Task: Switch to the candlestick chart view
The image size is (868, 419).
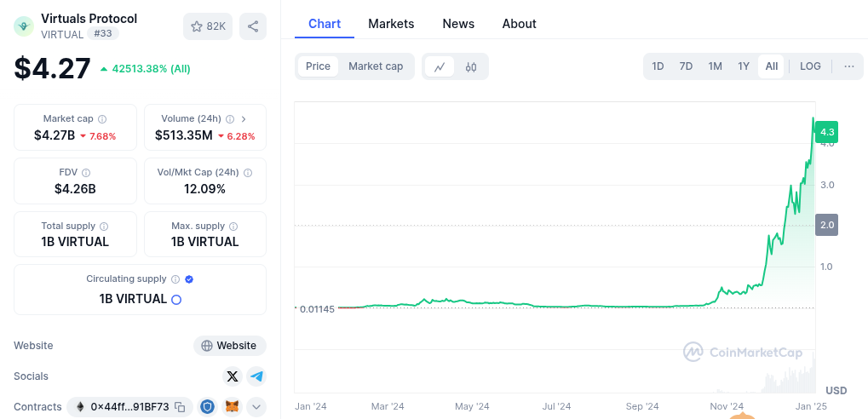Action: (x=471, y=66)
